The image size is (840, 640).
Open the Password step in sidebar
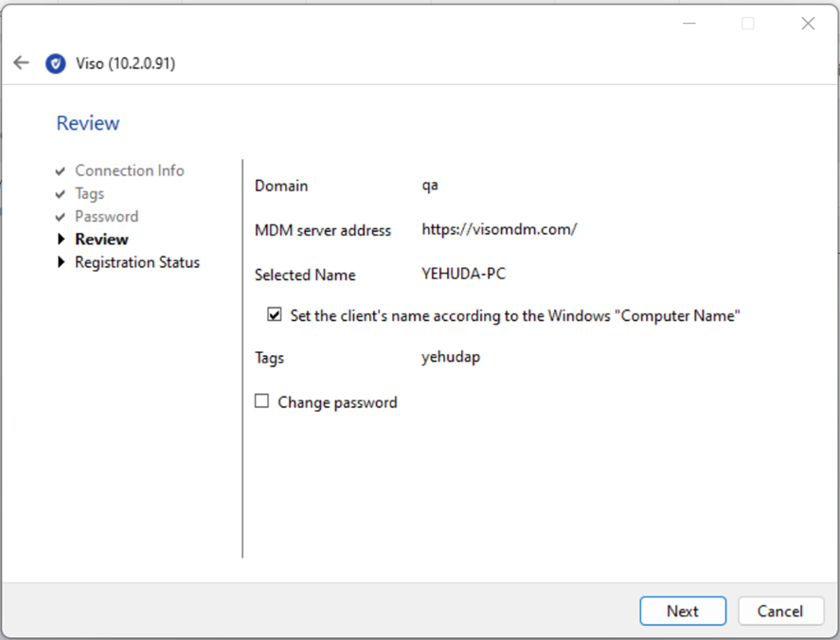tap(106, 216)
